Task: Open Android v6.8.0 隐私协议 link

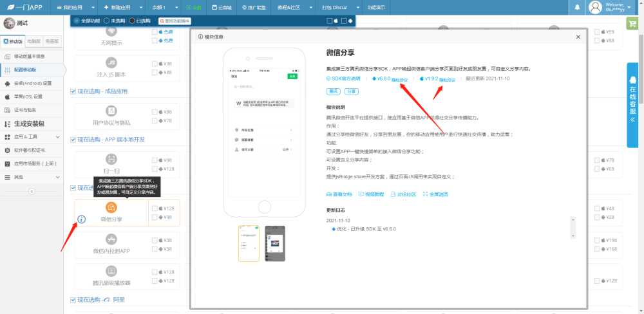Action: point(399,80)
